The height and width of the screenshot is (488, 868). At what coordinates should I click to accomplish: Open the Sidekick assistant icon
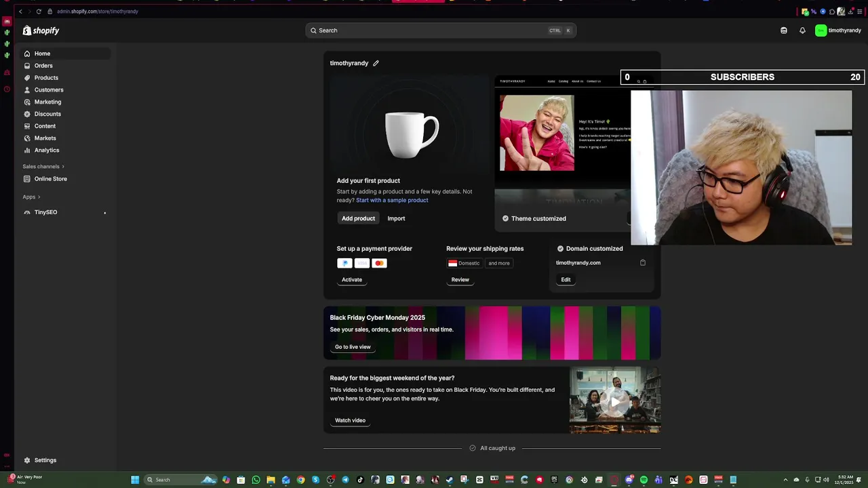[784, 30]
